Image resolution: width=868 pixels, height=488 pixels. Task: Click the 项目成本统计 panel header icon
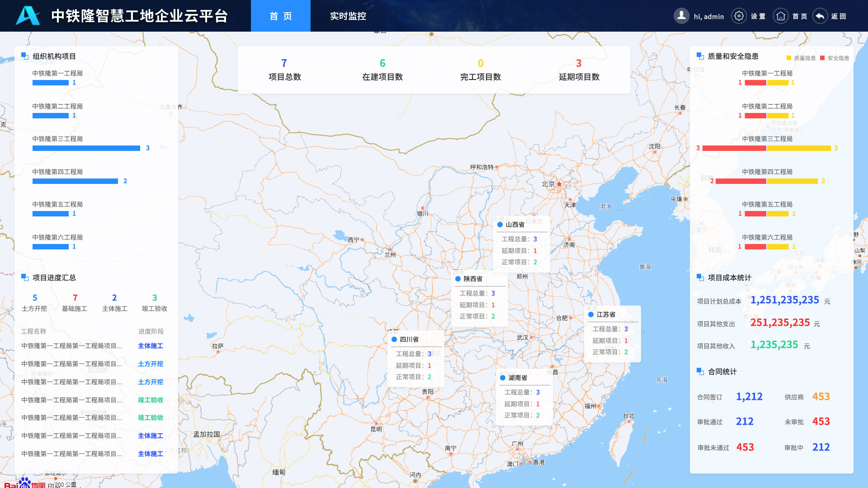click(x=700, y=277)
